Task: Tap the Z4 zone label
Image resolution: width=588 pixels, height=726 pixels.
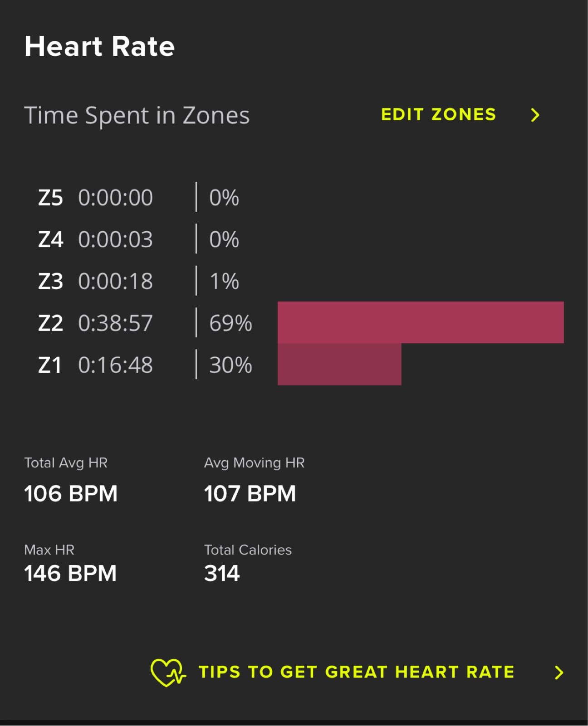Action: 50,239
